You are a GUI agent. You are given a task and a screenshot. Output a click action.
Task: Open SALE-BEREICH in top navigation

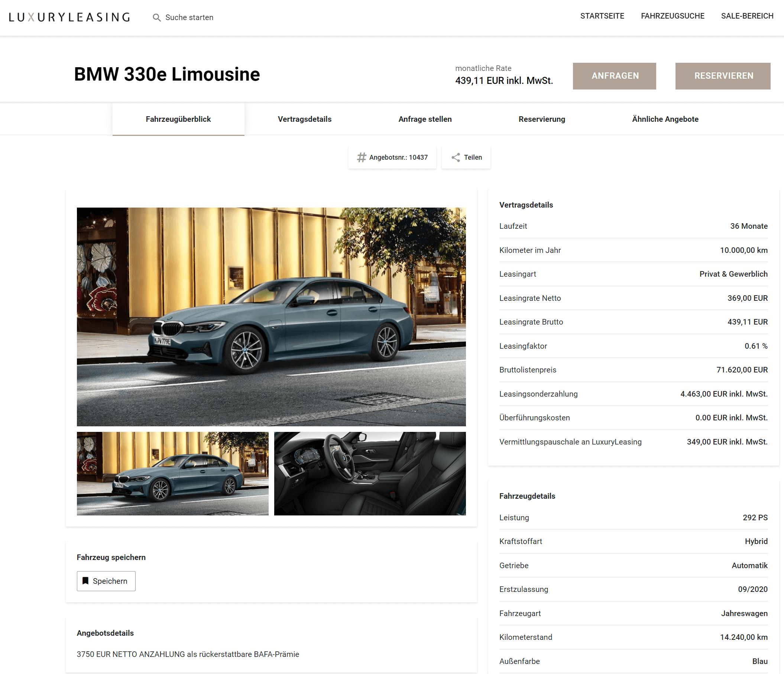(x=747, y=16)
